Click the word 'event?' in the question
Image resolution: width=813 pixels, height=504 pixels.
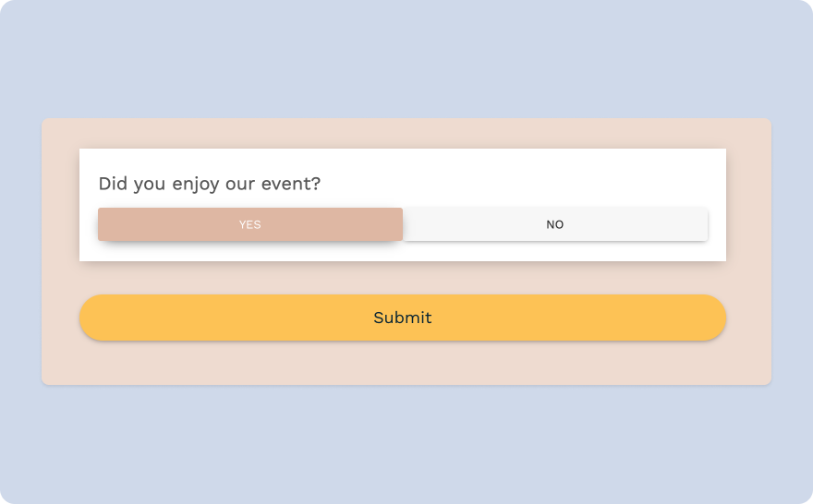point(291,184)
